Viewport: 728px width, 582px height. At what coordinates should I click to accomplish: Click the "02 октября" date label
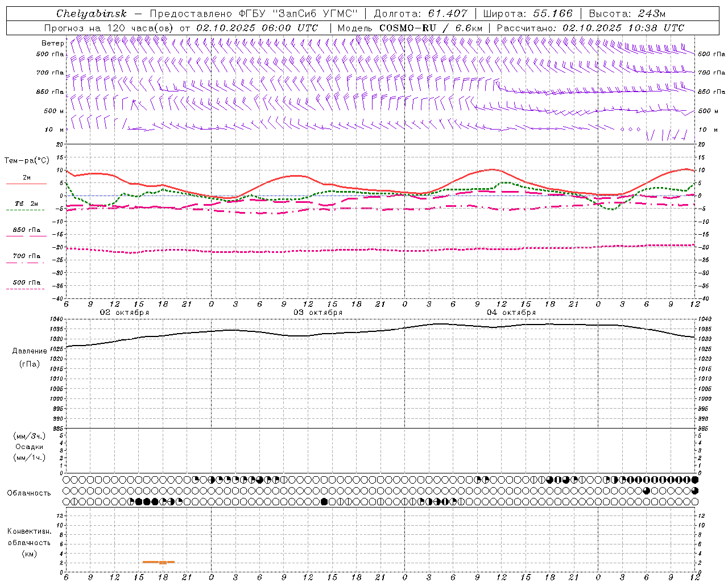coord(125,313)
